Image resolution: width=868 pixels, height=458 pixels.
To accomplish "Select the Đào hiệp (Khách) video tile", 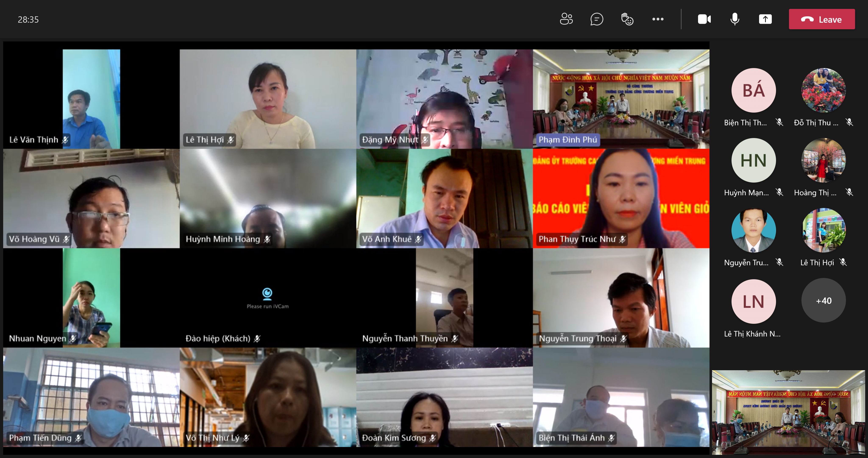I will tap(268, 298).
